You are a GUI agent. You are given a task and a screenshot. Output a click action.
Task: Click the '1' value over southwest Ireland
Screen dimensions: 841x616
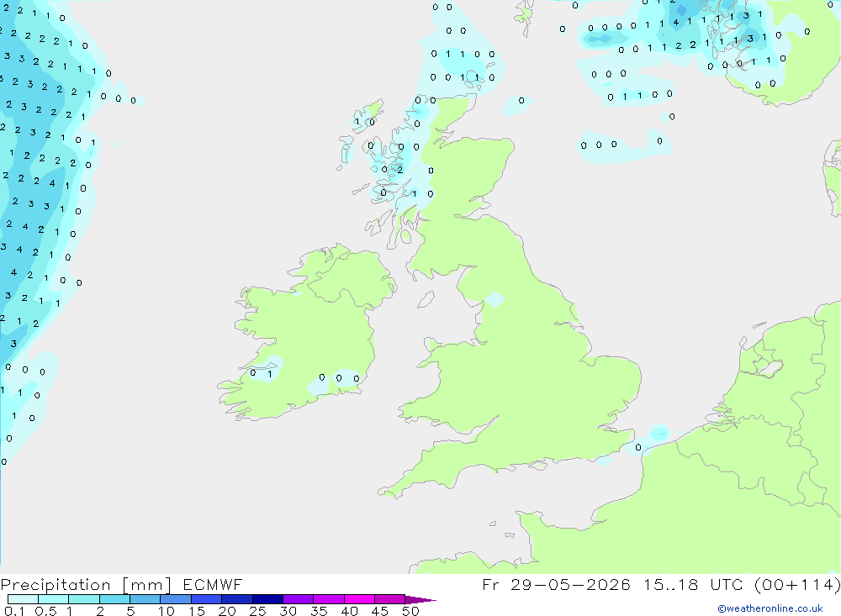coord(270,374)
